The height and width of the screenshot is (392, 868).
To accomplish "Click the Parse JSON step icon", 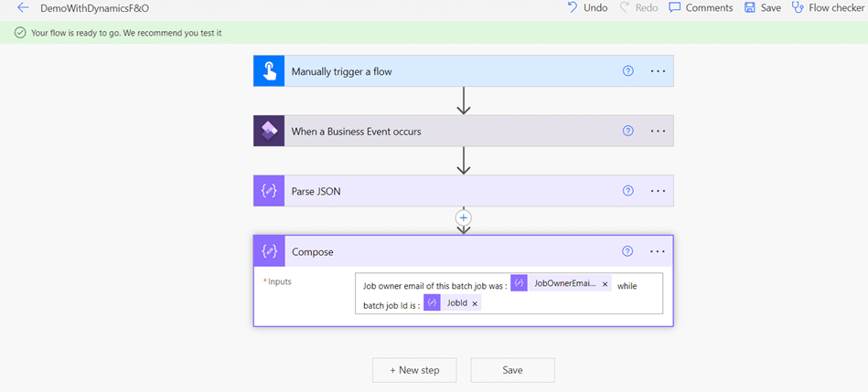I will click(270, 191).
